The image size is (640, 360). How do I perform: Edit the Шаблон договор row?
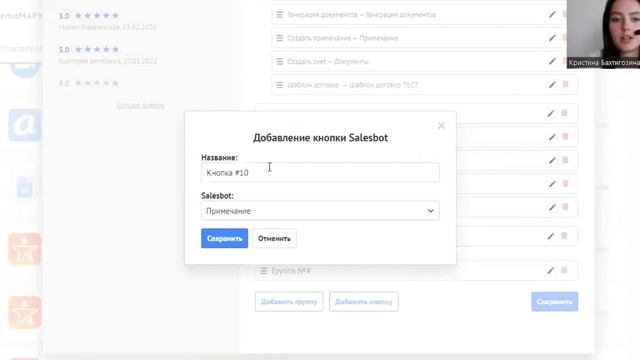[x=552, y=85]
